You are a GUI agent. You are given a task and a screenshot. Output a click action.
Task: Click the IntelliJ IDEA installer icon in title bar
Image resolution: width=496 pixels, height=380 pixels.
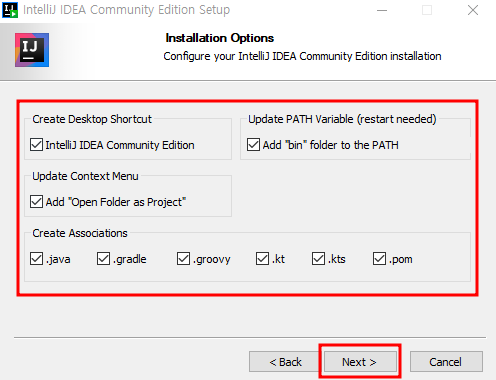coord(10,10)
